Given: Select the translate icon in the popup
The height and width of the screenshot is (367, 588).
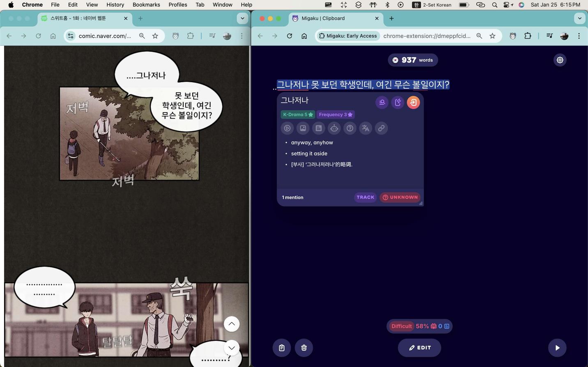Looking at the screenshot, I should point(365,128).
